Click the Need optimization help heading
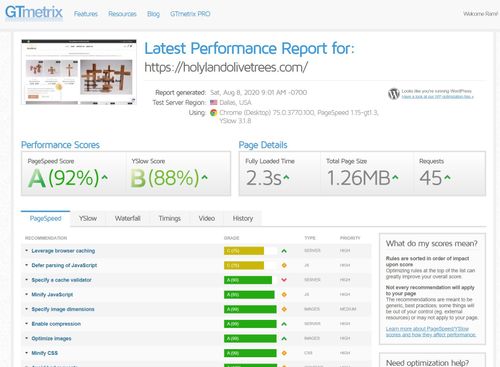Screen dimensions: 500x367 click(427, 363)
